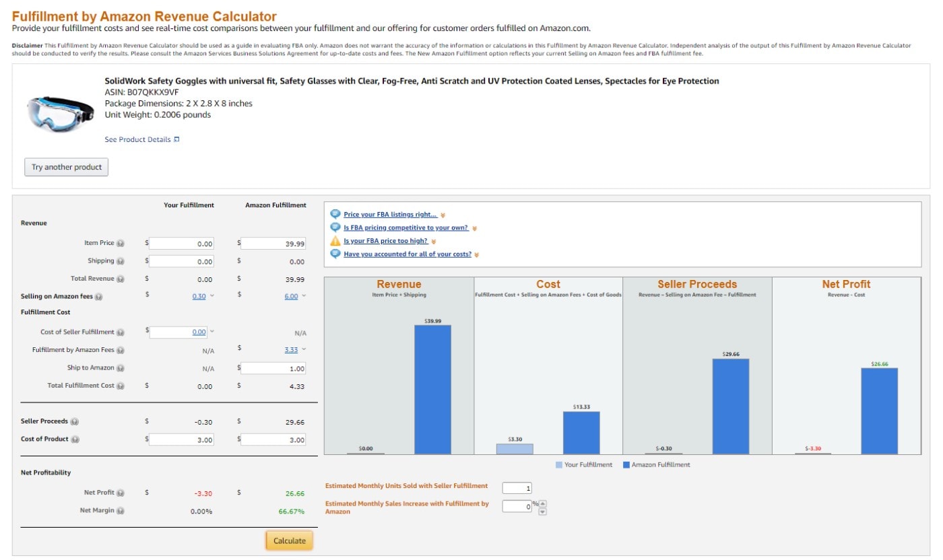Click the 3.33 Fulfillment by Amazon Fees link
The width and height of the screenshot is (943, 560).
[291, 349]
